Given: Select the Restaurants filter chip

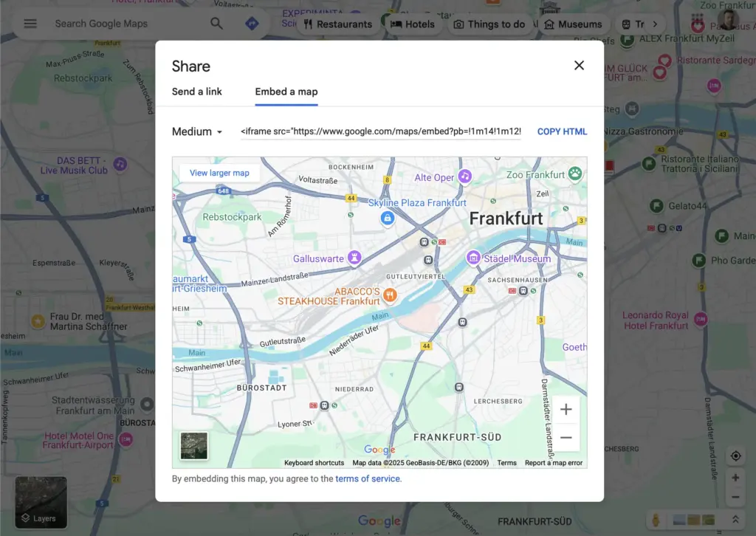Looking at the screenshot, I should click(x=337, y=24).
